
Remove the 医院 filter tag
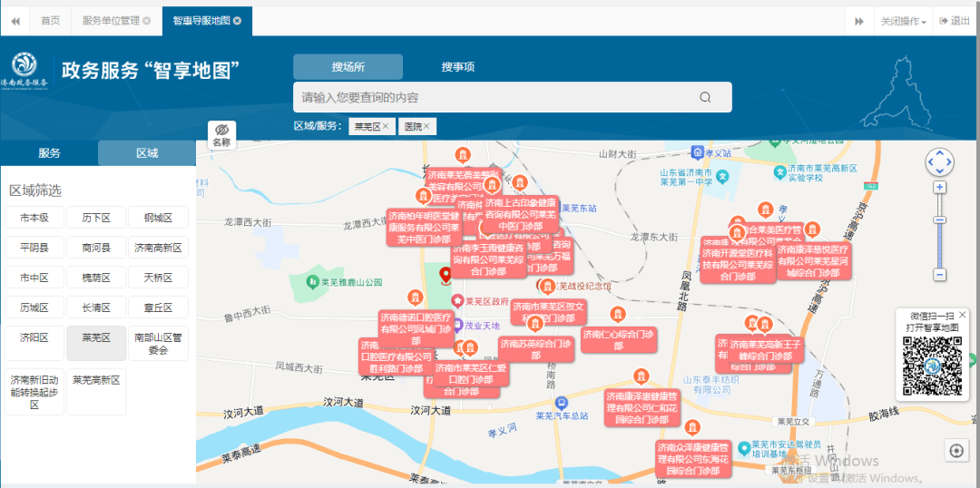click(426, 126)
